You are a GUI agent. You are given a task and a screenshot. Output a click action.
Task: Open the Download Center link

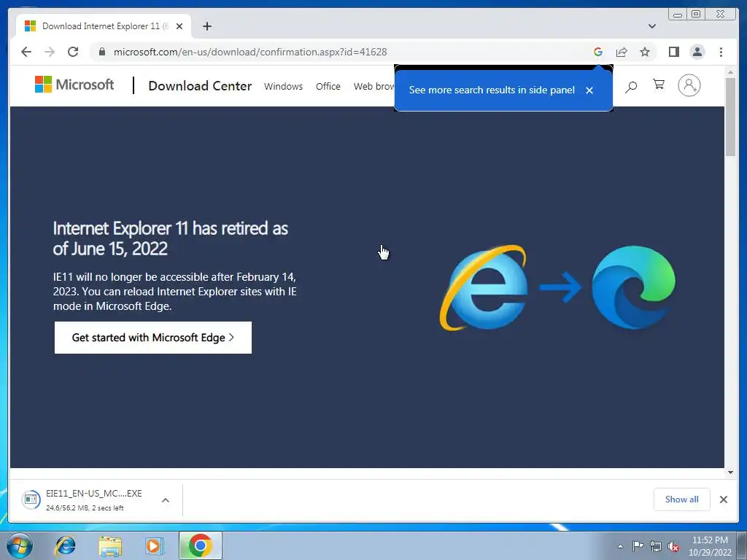(200, 86)
